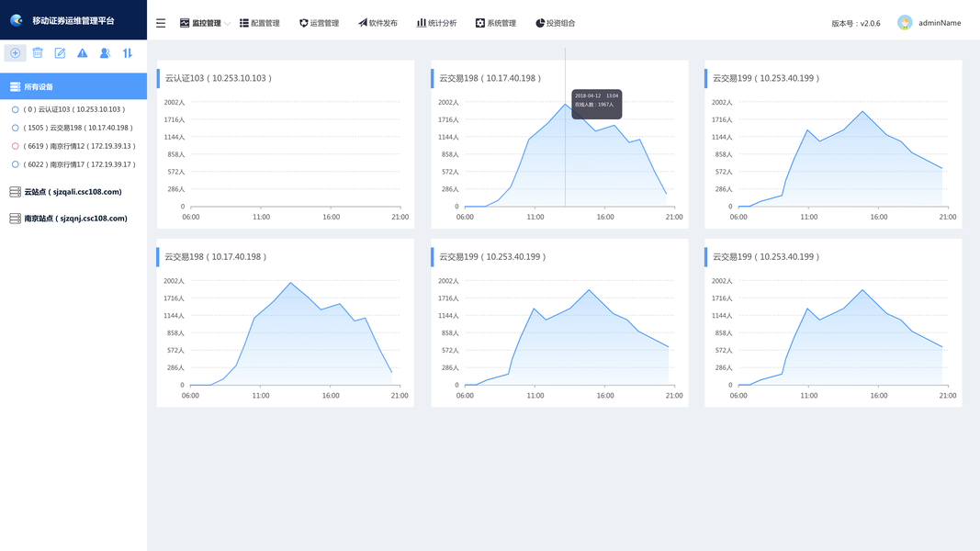The image size is (980, 551).
Task: Select the radio circle for 云交易198 device
Action: pyautogui.click(x=15, y=128)
